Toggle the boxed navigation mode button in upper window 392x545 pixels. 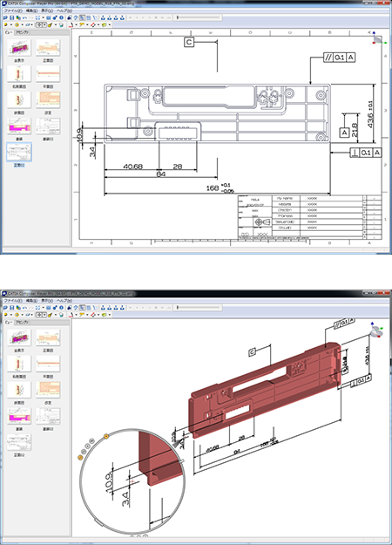pyautogui.click(x=39, y=25)
